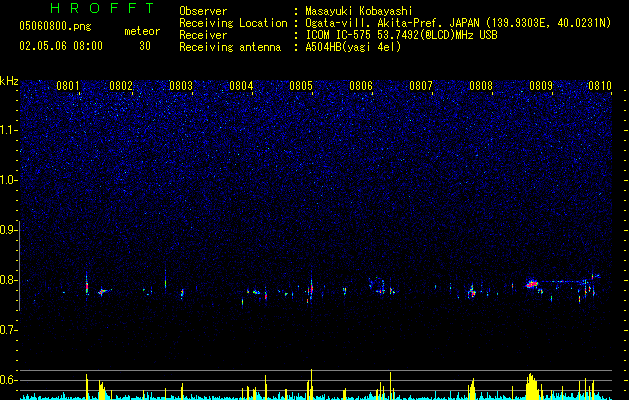This screenshot has width=629, height=400.
Task: Click the kHz axis unit label
Action: click(x=9, y=81)
